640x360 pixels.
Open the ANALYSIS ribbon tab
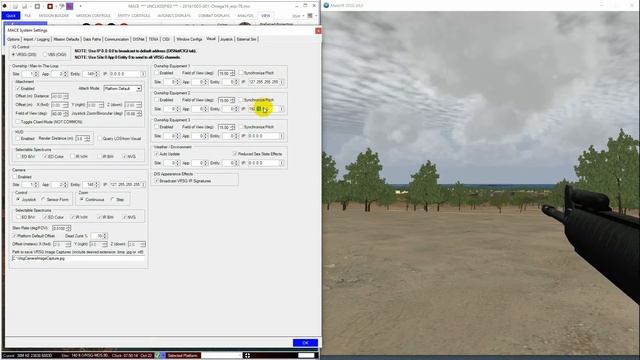tap(245, 16)
